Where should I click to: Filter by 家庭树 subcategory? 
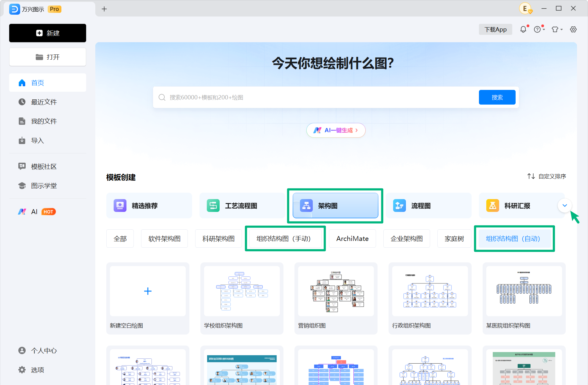coord(454,239)
